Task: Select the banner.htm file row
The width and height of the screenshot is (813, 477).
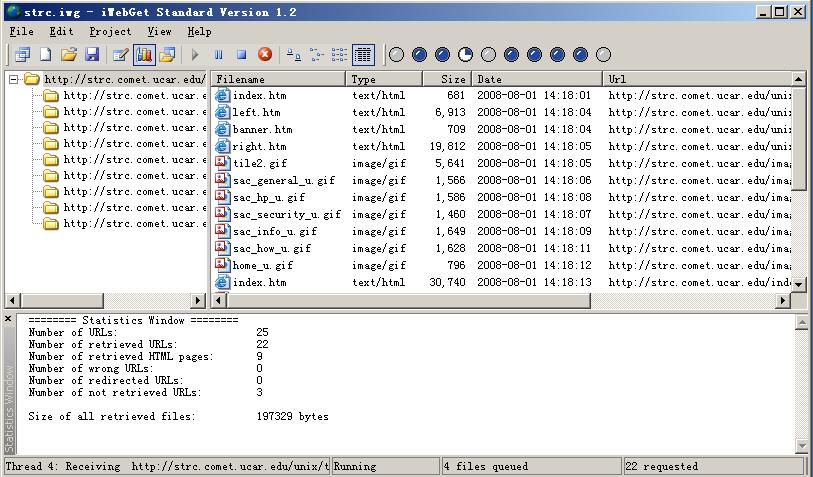Action: click(x=502, y=130)
